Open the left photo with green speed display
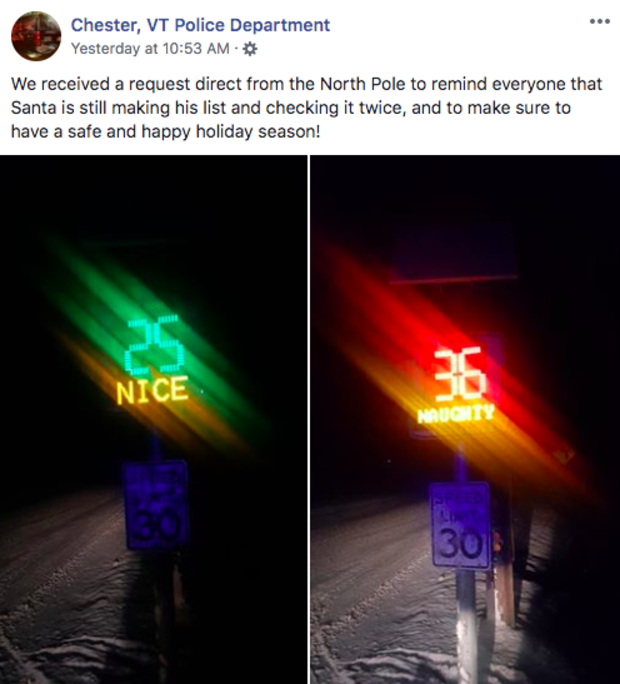The image size is (620, 684). [x=154, y=419]
